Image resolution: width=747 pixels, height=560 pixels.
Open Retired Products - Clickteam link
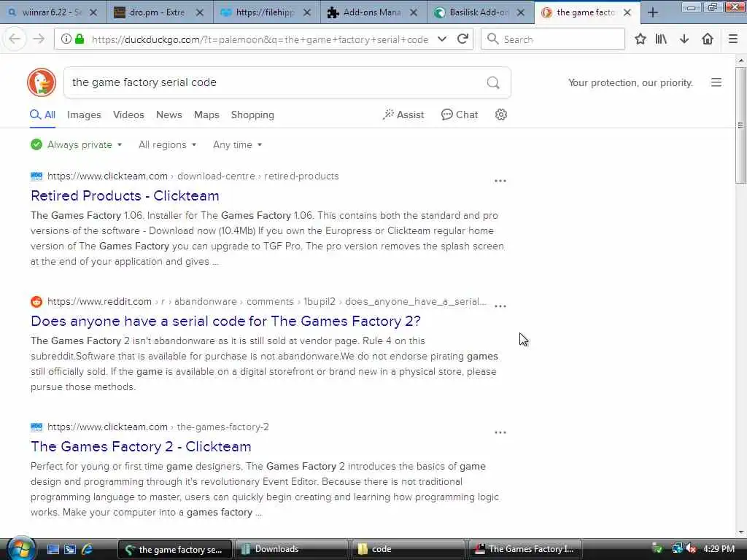pos(125,195)
